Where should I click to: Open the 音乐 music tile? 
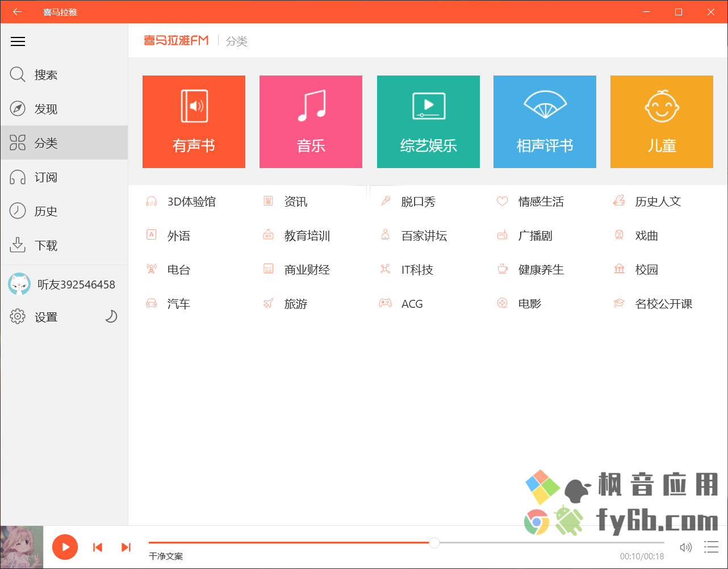coord(311,122)
